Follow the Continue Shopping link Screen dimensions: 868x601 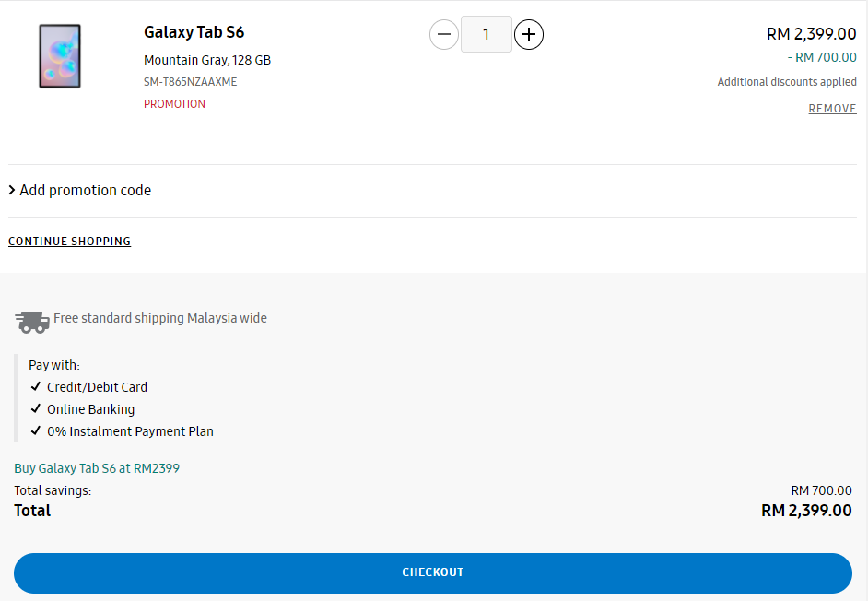click(x=69, y=241)
